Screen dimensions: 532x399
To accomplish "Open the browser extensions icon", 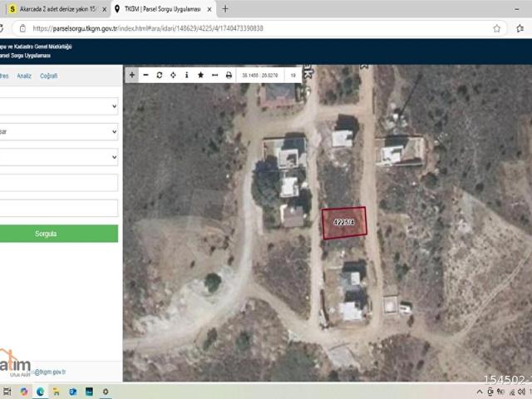I will (520, 28).
